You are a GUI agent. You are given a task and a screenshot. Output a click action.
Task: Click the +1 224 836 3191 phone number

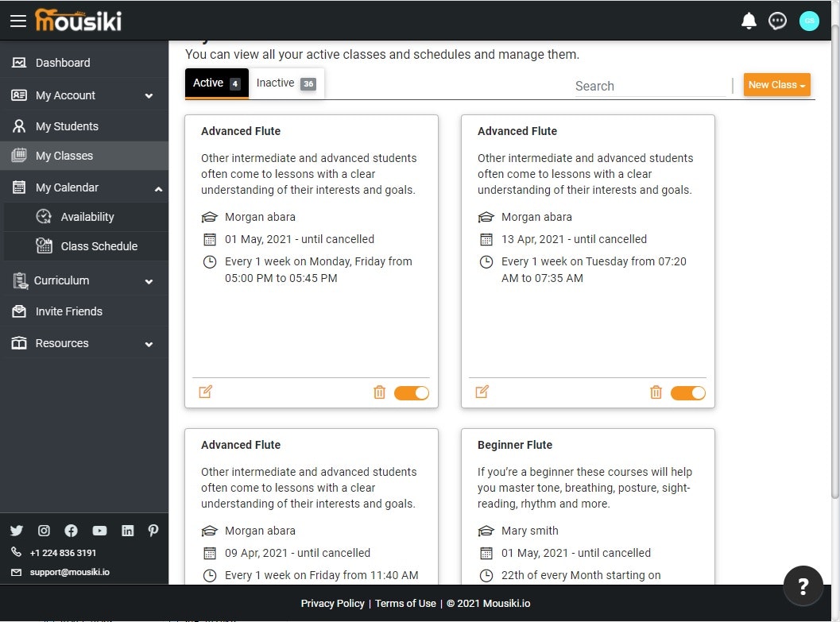tap(63, 553)
